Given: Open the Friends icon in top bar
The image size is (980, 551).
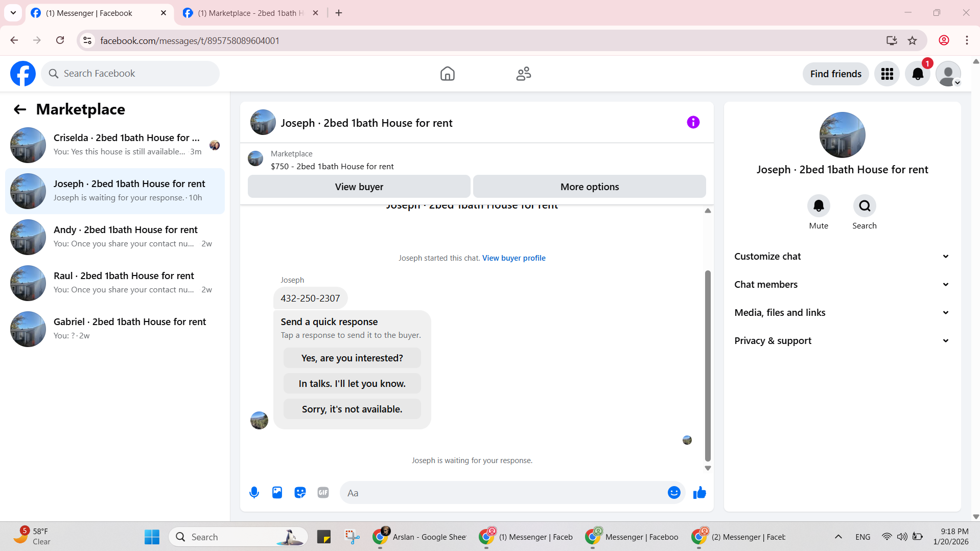Looking at the screenshot, I should pyautogui.click(x=523, y=74).
